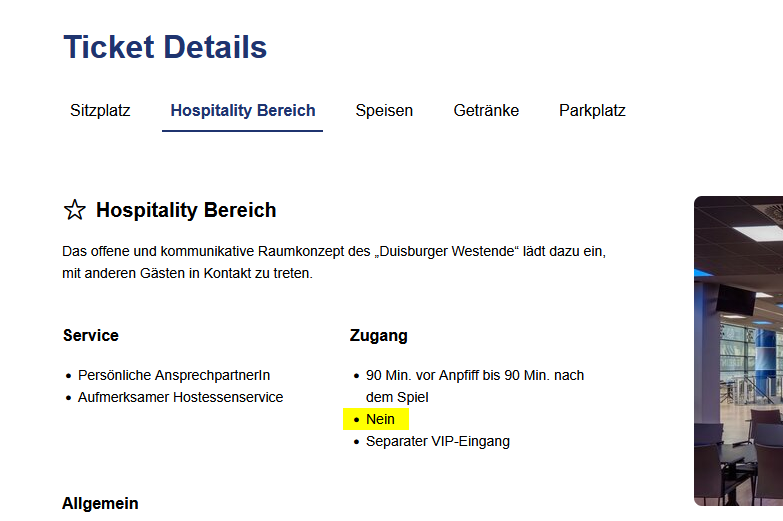Image resolution: width=783 pixels, height=521 pixels.
Task: Open the Sitzplatz tab
Action: [x=100, y=110]
